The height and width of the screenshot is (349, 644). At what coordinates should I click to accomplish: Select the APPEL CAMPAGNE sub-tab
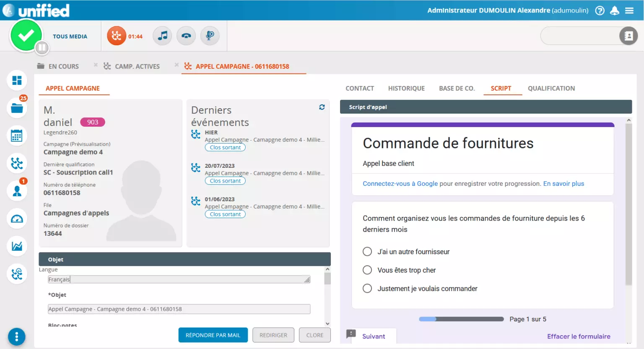[73, 89]
